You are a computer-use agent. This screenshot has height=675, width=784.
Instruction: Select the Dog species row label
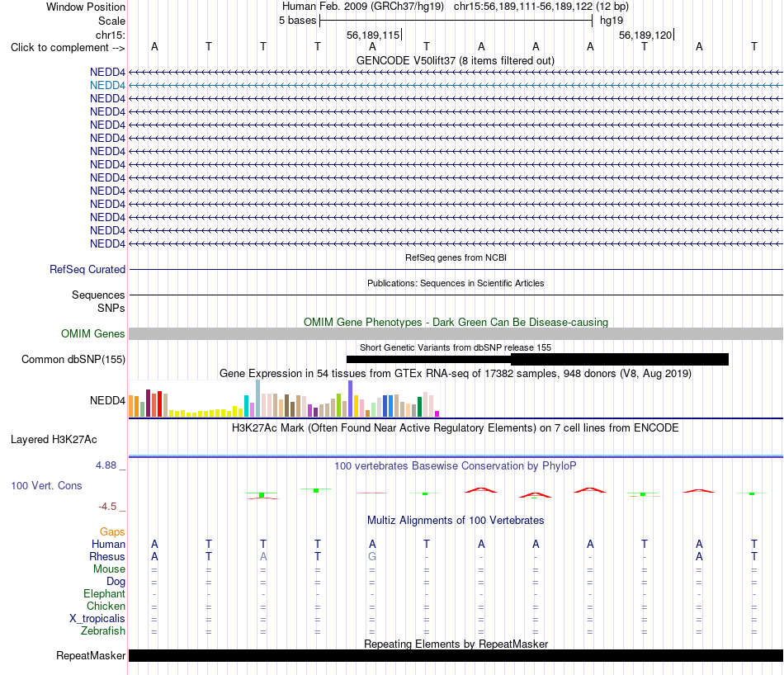(x=116, y=582)
